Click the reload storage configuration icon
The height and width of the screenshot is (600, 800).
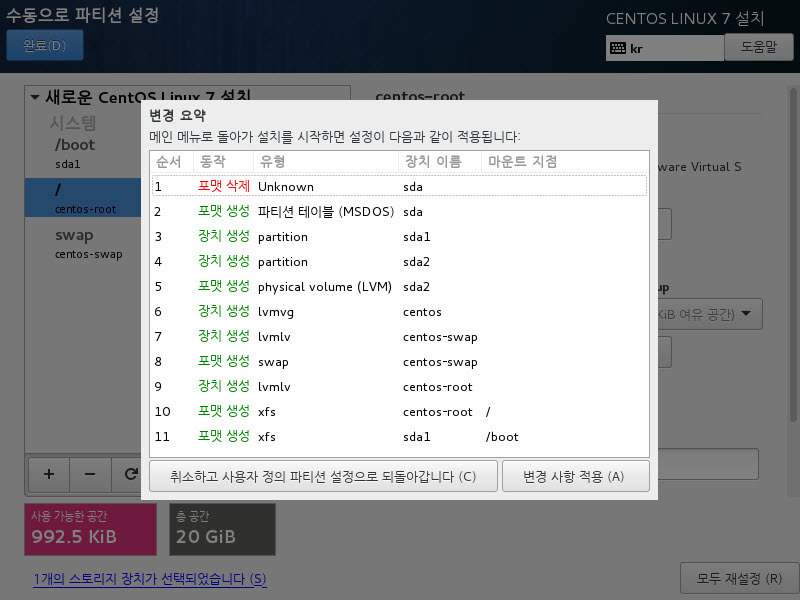[x=129, y=474]
